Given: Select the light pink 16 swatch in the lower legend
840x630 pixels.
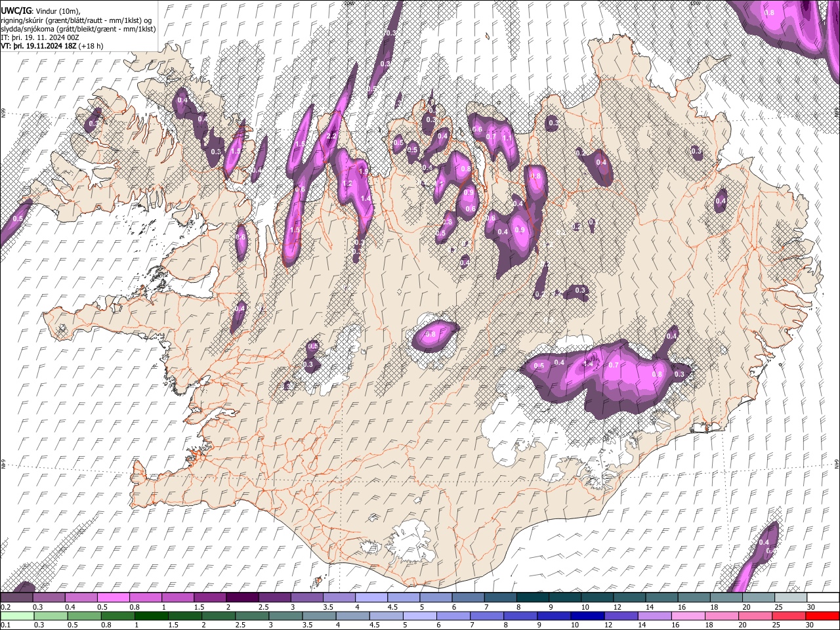Looking at the screenshot, I should (x=688, y=616).
